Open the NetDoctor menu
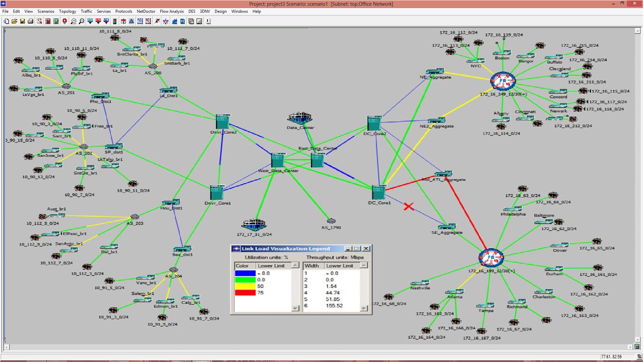 146,11
